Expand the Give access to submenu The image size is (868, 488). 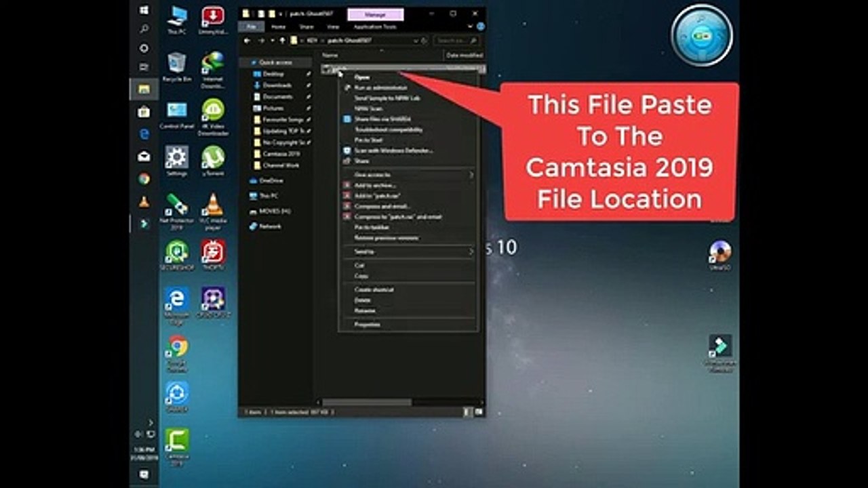click(407, 175)
